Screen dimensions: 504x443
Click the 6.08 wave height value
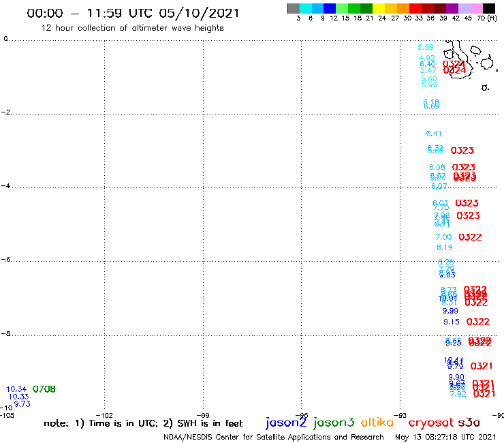pyautogui.click(x=437, y=167)
